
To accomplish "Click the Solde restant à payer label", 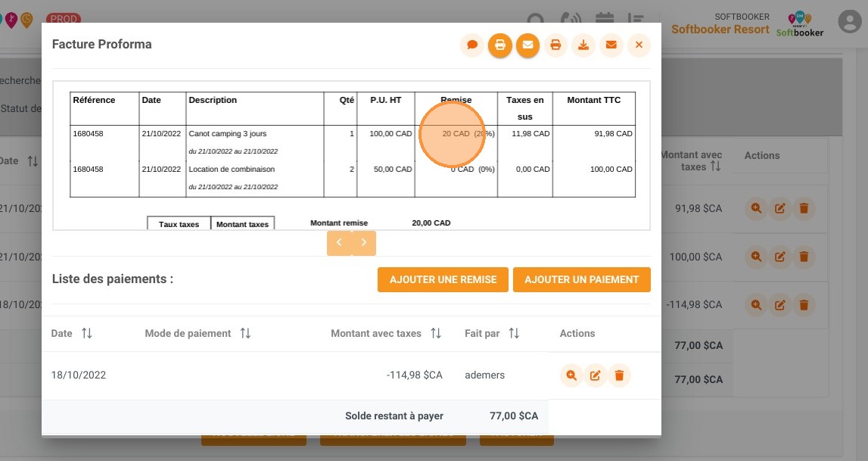I will pos(394,416).
